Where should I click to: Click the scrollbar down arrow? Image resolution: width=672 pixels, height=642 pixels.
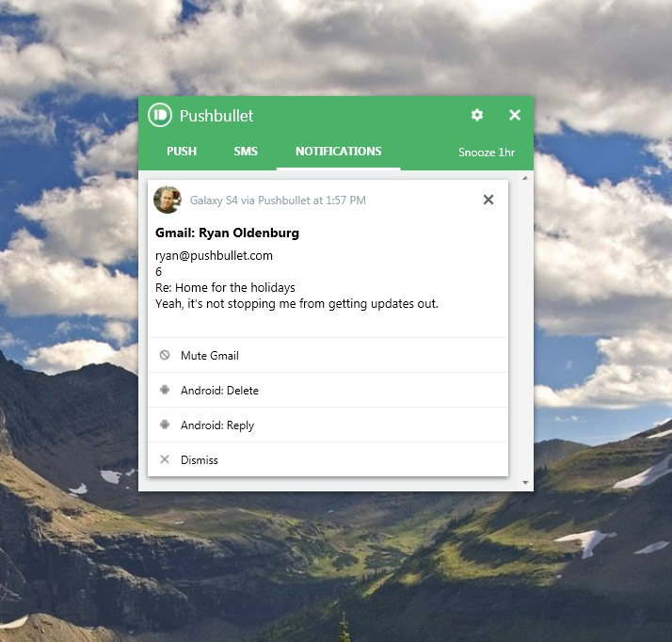[525, 483]
